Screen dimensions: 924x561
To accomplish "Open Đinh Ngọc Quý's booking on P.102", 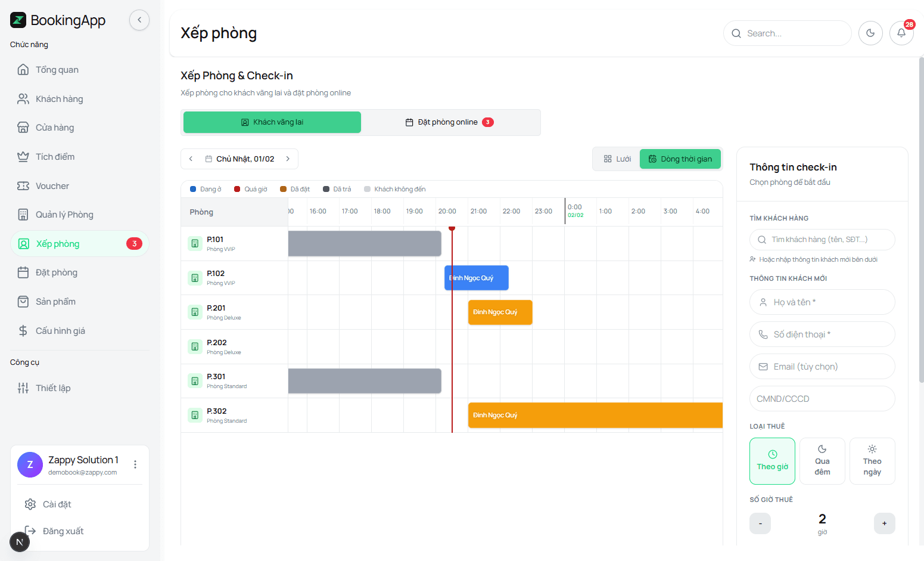I will tap(476, 278).
